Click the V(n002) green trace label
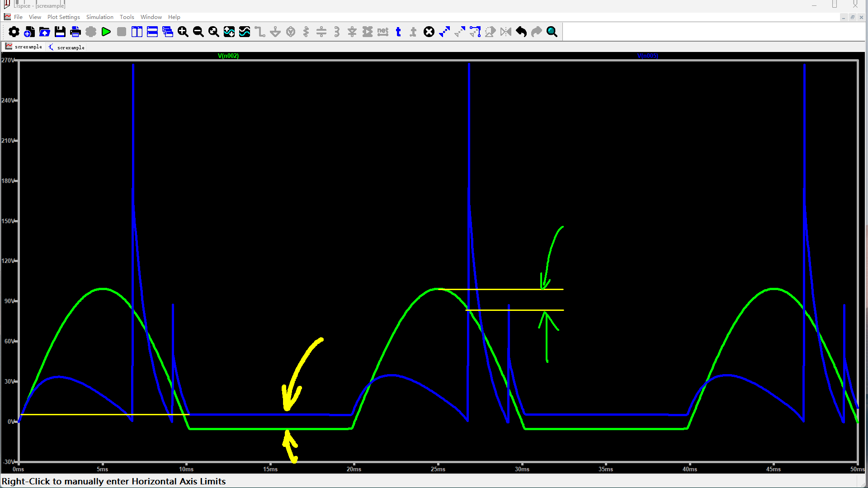868x488 pixels. [x=228, y=56]
